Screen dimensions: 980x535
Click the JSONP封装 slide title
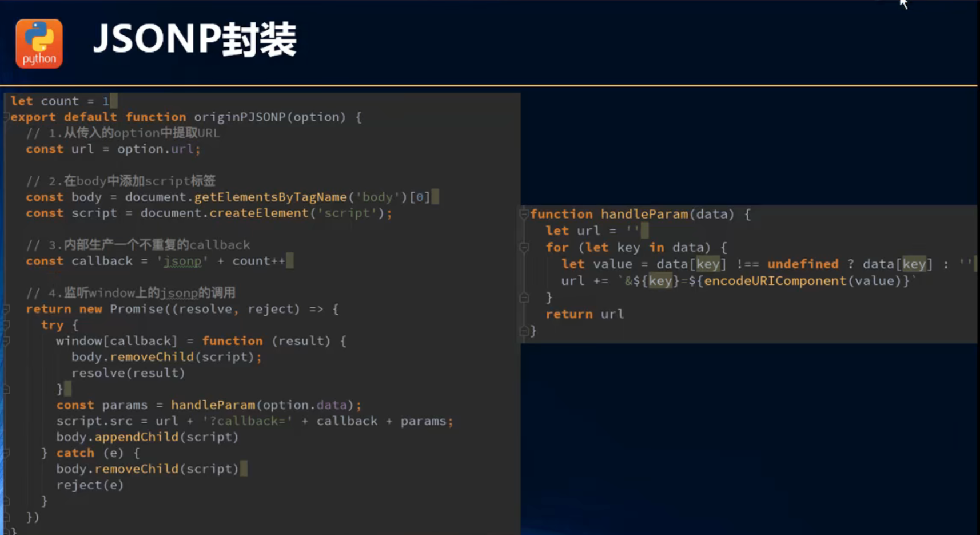point(194,39)
